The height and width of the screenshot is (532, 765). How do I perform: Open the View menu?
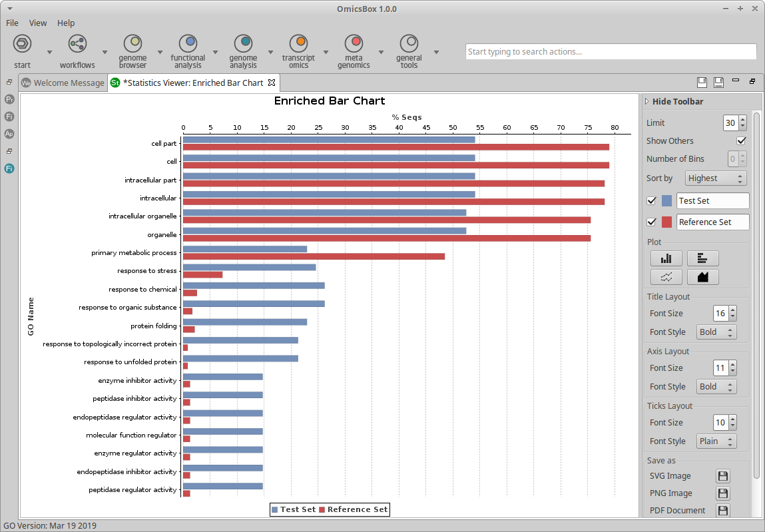click(38, 23)
